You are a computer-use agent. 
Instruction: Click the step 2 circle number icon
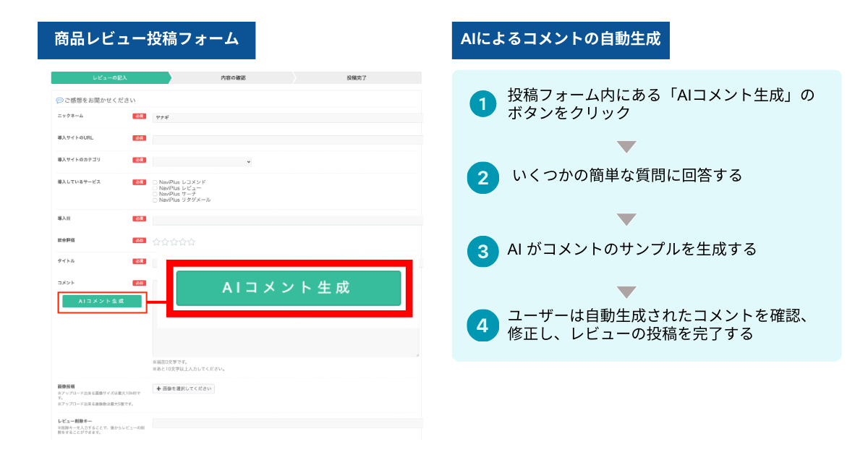[x=482, y=177]
